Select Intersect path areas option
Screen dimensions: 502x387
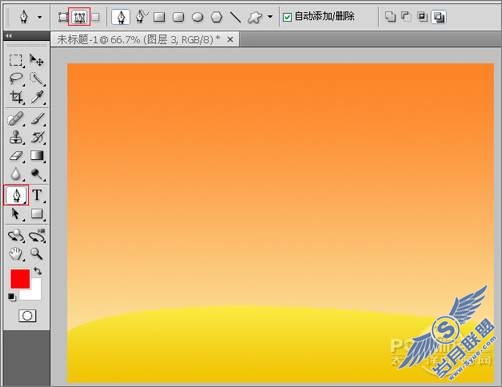click(422, 17)
